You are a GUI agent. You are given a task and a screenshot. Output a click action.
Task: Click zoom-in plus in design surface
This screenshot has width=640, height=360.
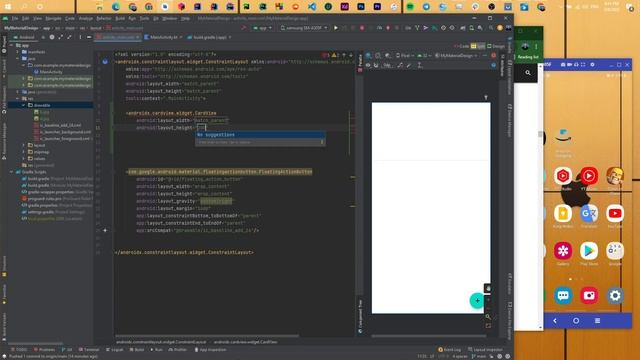point(488,300)
